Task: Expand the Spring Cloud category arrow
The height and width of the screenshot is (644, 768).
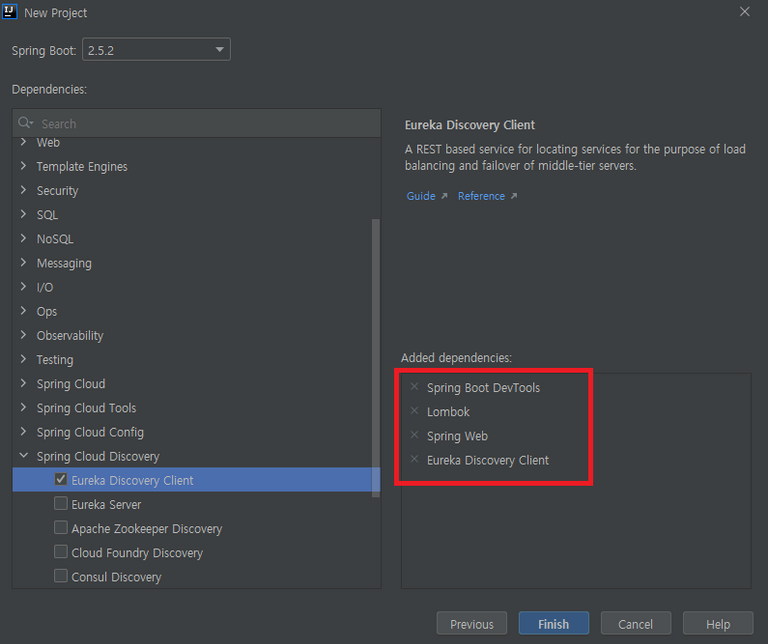Action: pyautogui.click(x=23, y=383)
